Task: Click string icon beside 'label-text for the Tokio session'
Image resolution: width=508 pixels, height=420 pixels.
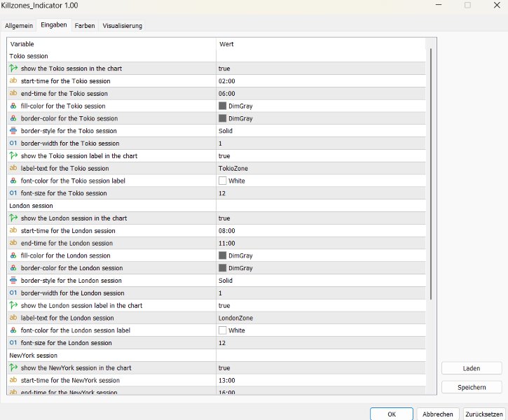Action: pyautogui.click(x=13, y=168)
